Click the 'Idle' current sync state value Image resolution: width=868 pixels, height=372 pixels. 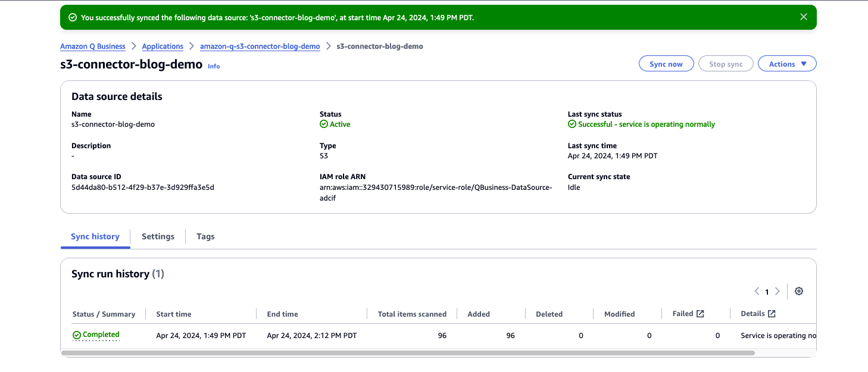(574, 187)
